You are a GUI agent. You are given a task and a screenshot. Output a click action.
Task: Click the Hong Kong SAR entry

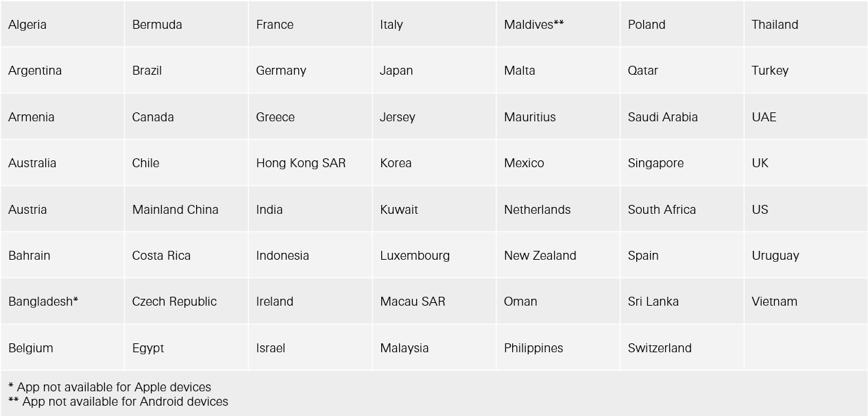300,163
